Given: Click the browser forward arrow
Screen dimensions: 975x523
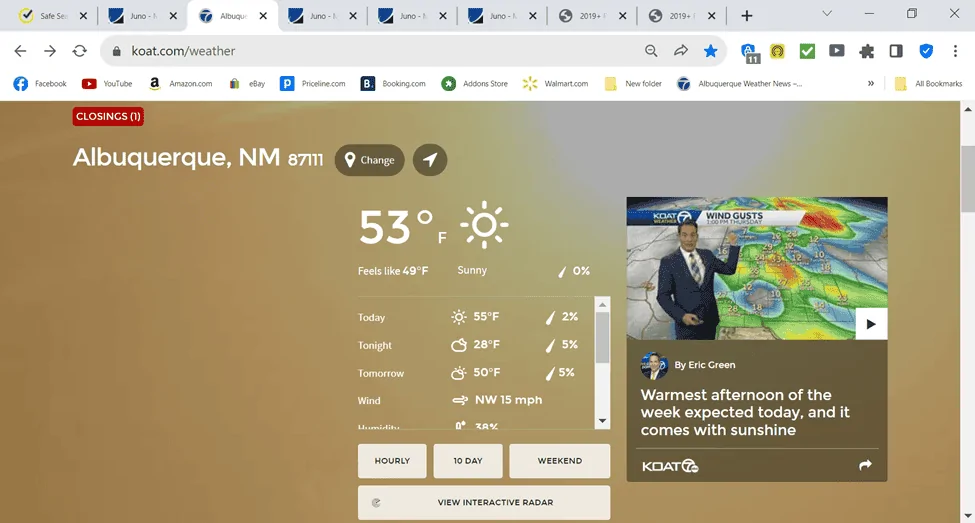Looking at the screenshot, I should pyautogui.click(x=50, y=51).
